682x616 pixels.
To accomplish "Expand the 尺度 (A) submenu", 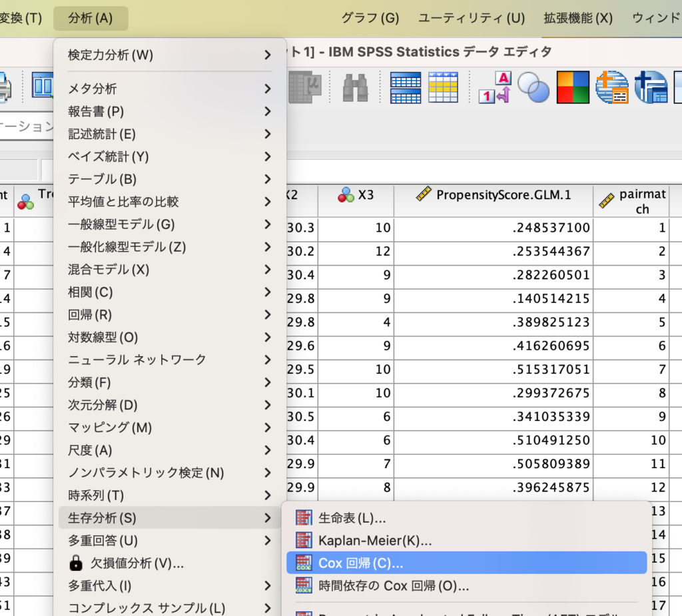I will tap(170, 450).
